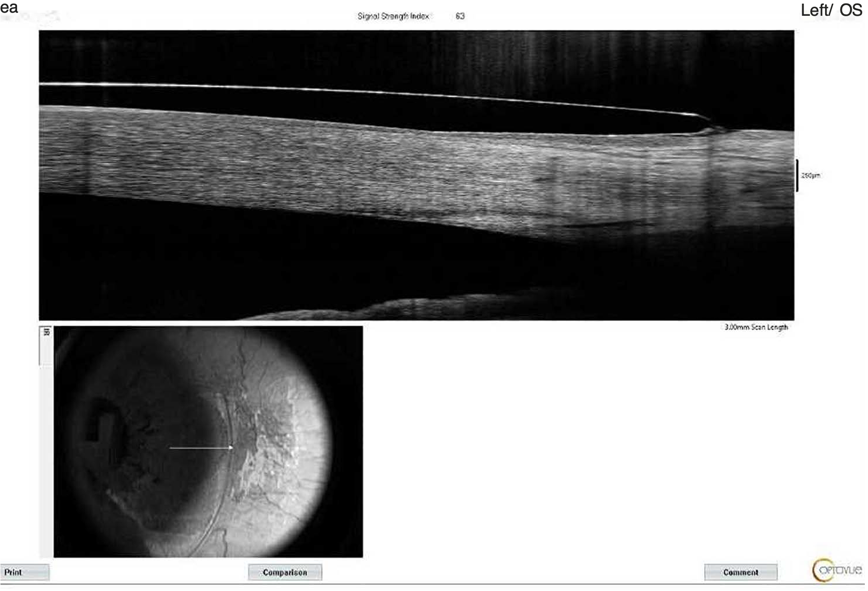Click the Optovue logo
The width and height of the screenshot is (868, 591).
(x=836, y=570)
